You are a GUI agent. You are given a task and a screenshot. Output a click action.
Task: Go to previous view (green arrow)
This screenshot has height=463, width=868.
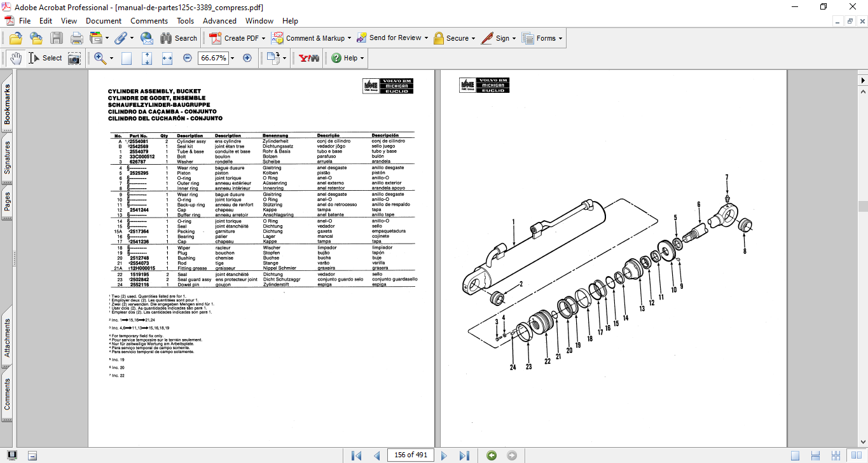click(492, 455)
